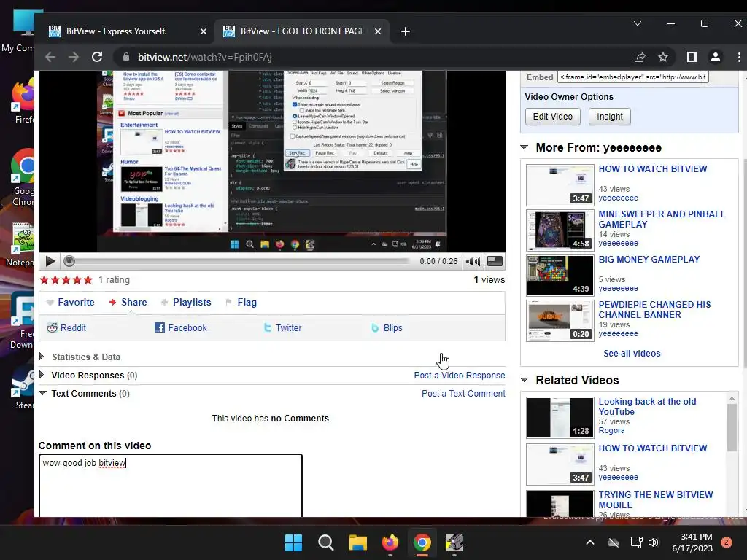Rate the video with the first star

44,280
